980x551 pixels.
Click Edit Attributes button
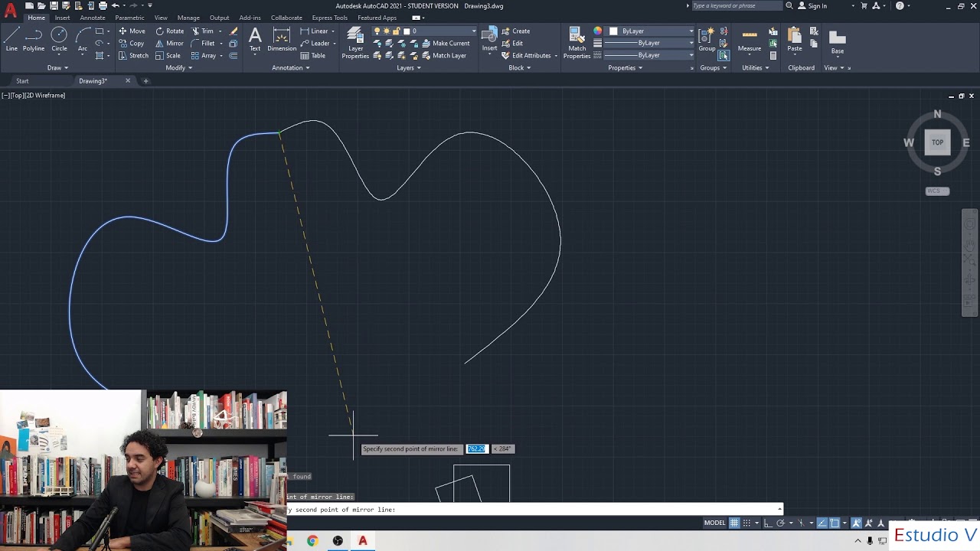click(x=527, y=56)
